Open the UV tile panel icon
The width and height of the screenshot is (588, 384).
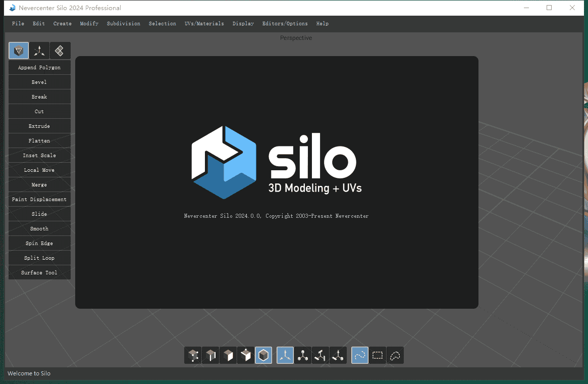(x=60, y=51)
